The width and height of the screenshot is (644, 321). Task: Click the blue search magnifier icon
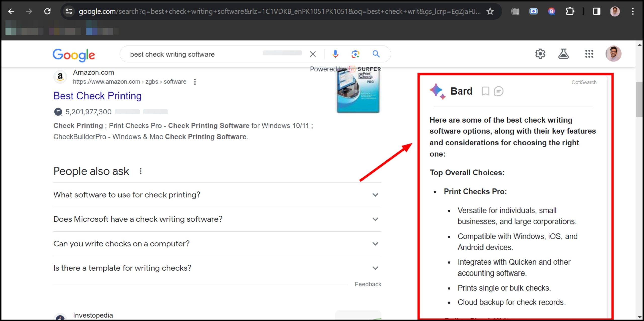click(376, 54)
